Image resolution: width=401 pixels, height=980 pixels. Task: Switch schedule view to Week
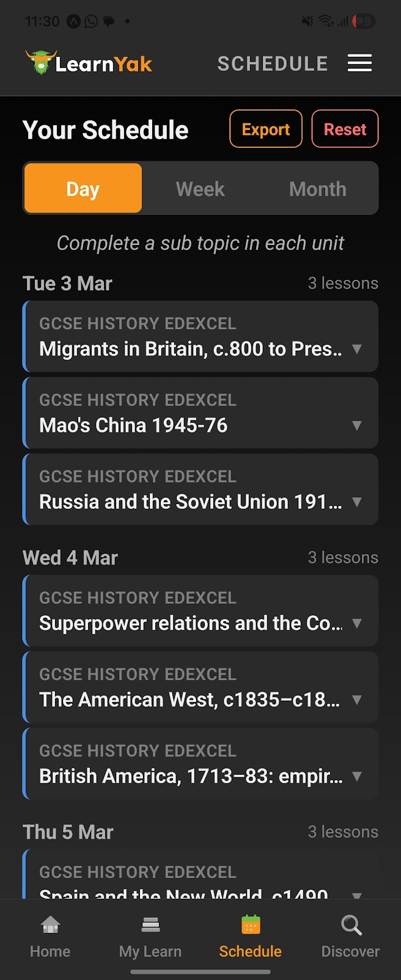coord(200,189)
